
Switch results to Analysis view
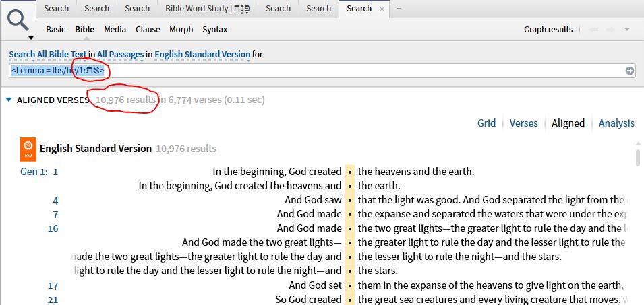[616, 123]
